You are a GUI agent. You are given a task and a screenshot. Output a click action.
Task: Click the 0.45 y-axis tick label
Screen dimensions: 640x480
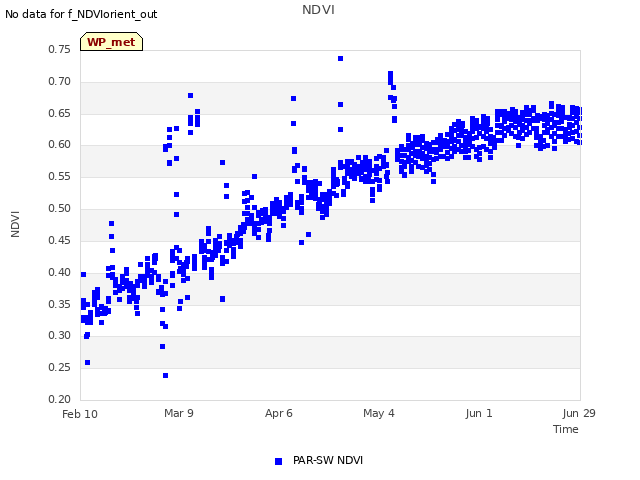coord(59,240)
